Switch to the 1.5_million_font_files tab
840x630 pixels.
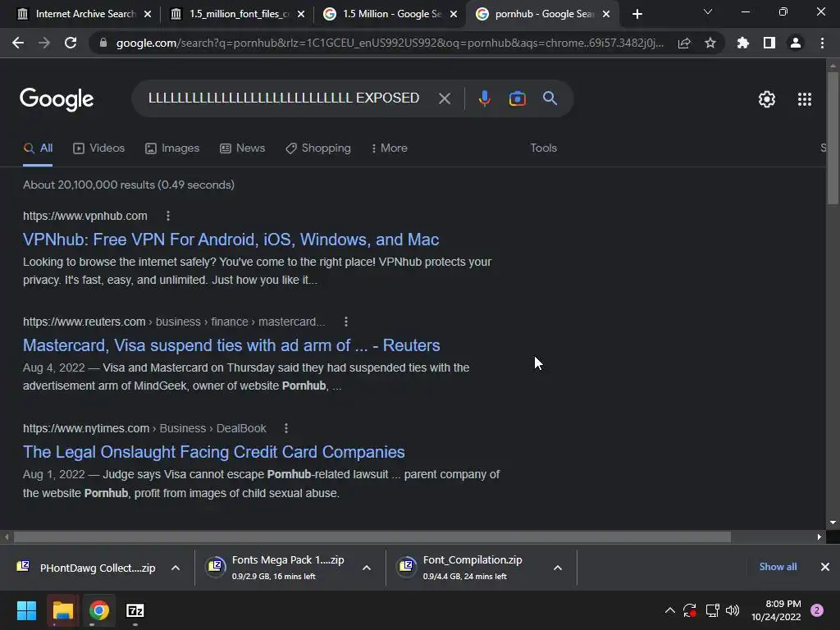[237, 14]
